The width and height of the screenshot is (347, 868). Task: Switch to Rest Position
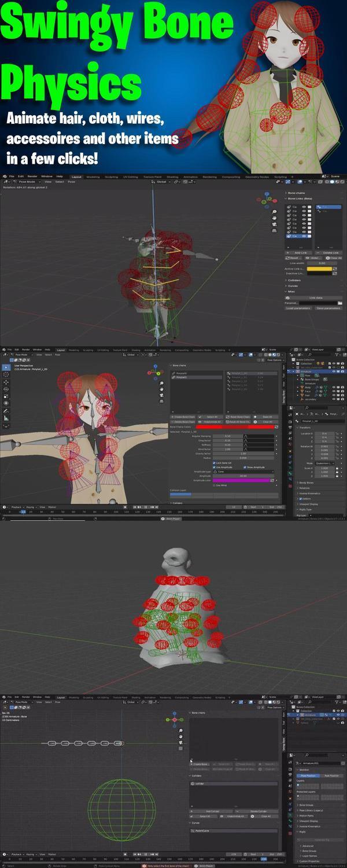[x=331, y=775]
